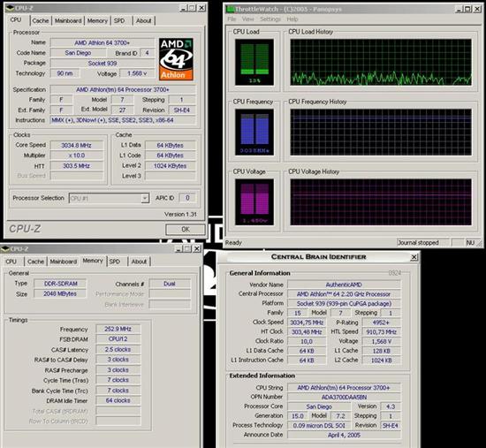Image resolution: width=486 pixels, height=448 pixels.
Task: Switch to Mainboard tab in top CPU-Z window
Action: pyautogui.click(x=68, y=21)
